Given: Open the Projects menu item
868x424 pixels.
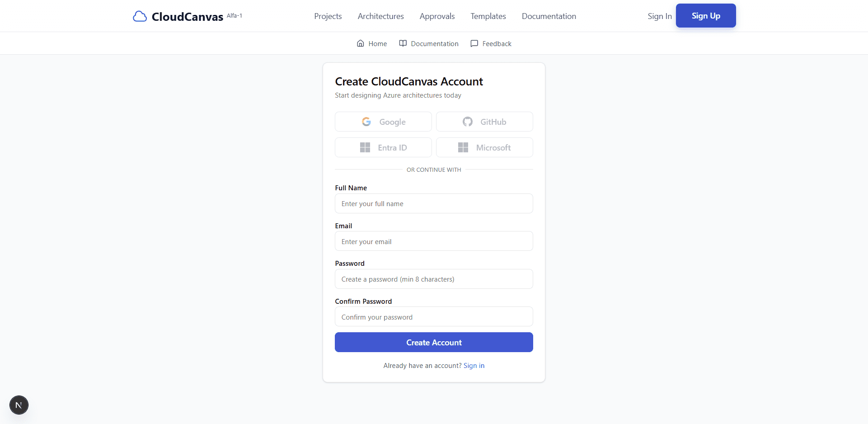Looking at the screenshot, I should pyautogui.click(x=328, y=16).
